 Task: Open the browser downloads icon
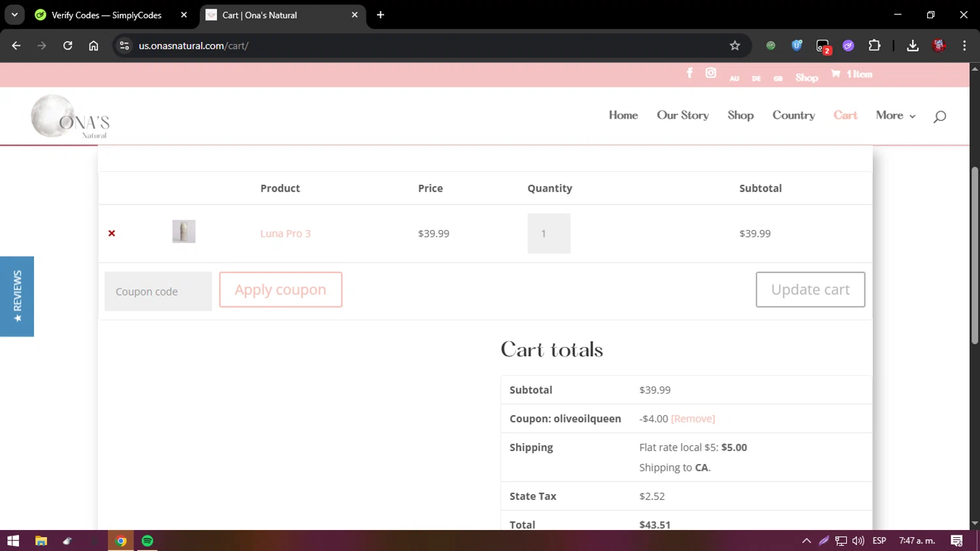point(913,46)
